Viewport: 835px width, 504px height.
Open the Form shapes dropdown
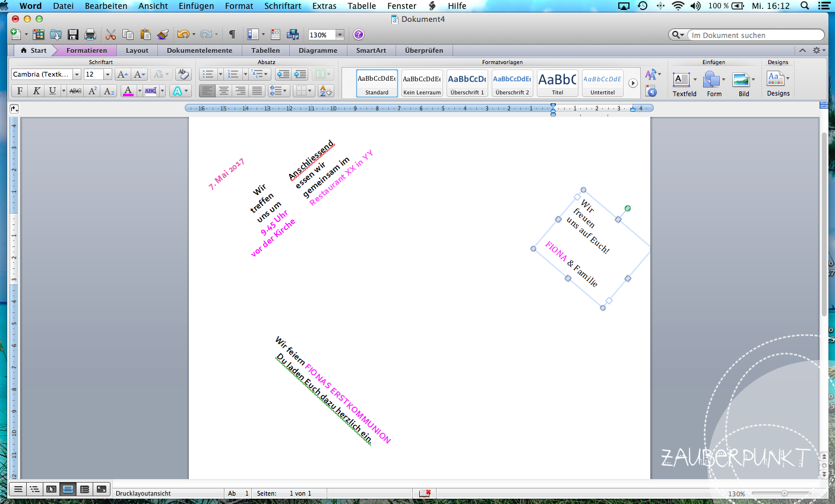723,80
